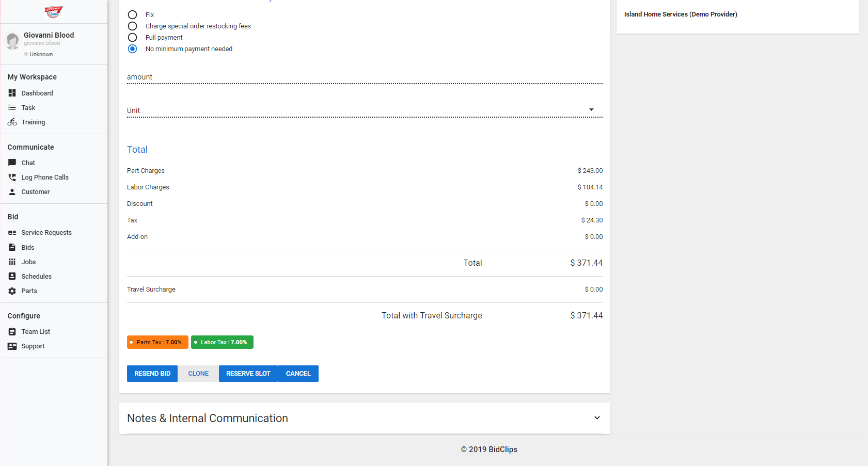The image size is (868, 466).
Task: Click the Jobs grid icon
Action: [12, 262]
